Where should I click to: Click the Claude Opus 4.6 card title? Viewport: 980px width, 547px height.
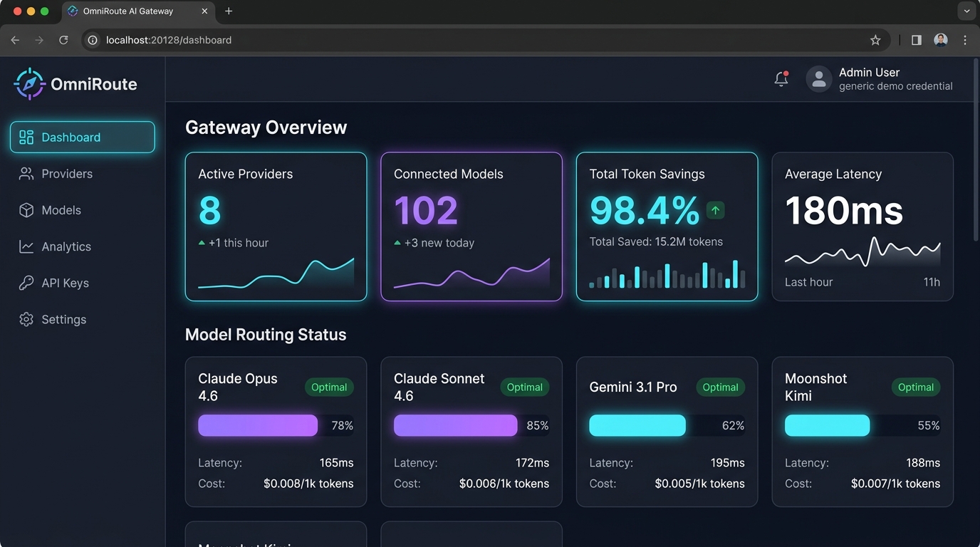(x=238, y=387)
